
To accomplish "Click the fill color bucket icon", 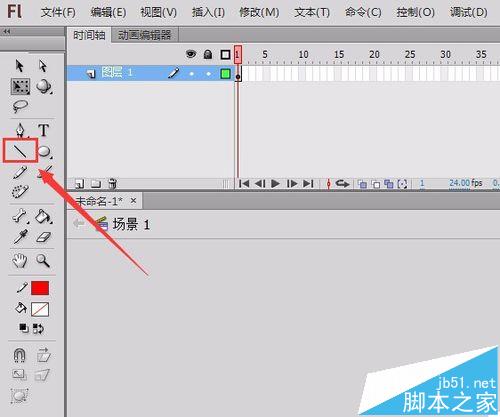I will point(21,308).
